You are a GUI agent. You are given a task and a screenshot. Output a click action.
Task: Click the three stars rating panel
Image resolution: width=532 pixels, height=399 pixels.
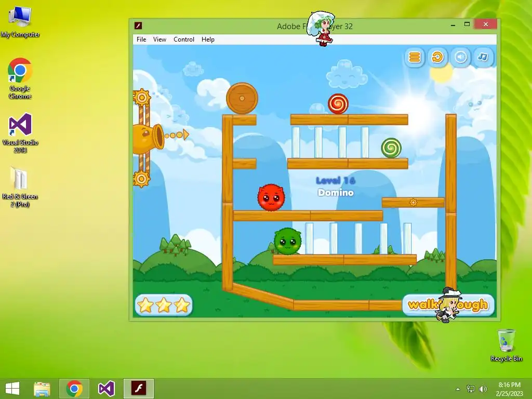[x=164, y=304]
